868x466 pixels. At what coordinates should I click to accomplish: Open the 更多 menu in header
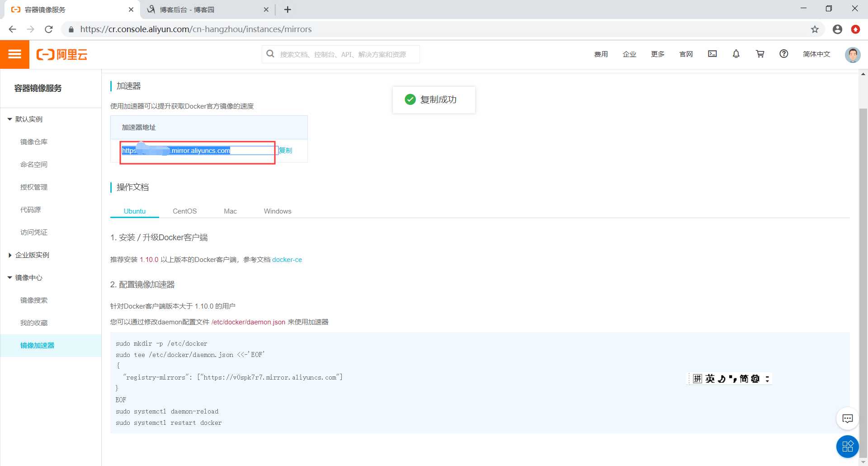coord(658,54)
